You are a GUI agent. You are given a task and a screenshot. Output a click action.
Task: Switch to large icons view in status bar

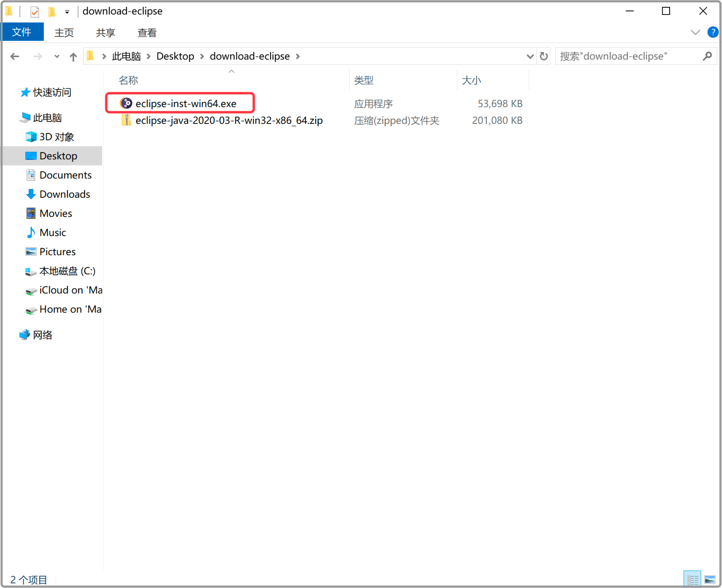[x=710, y=580]
